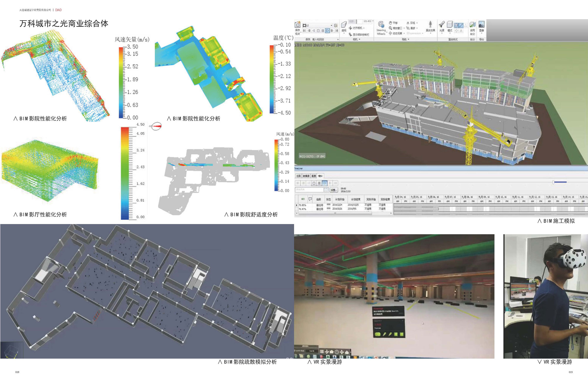Click the clock icon in VR toolbar
The width and height of the screenshot is (588, 380).
tap(337, 352)
